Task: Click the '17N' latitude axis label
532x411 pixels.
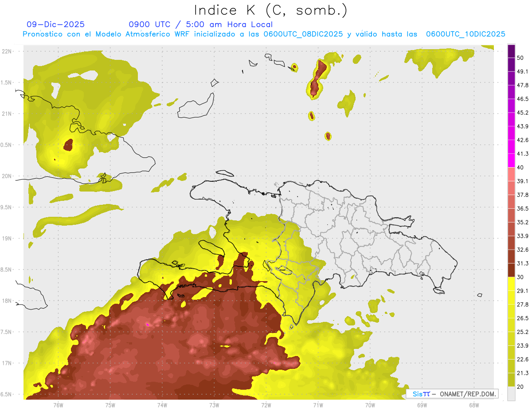Action: pyautogui.click(x=7, y=363)
